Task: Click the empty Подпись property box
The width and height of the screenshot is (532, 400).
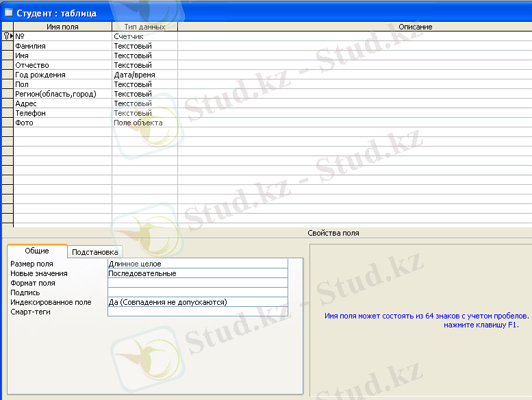Action: click(197, 292)
